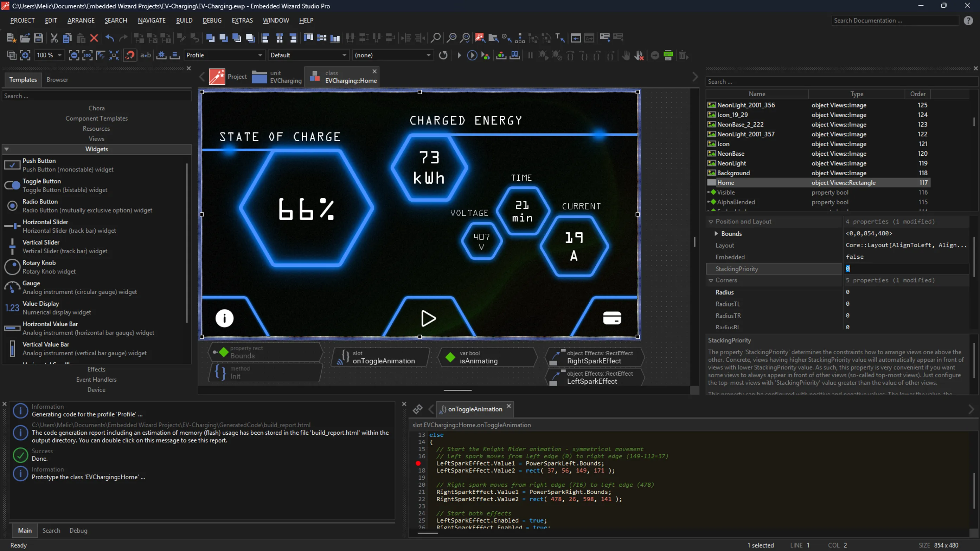Click the Start Prototyper play-circle icon

tap(472, 56)
